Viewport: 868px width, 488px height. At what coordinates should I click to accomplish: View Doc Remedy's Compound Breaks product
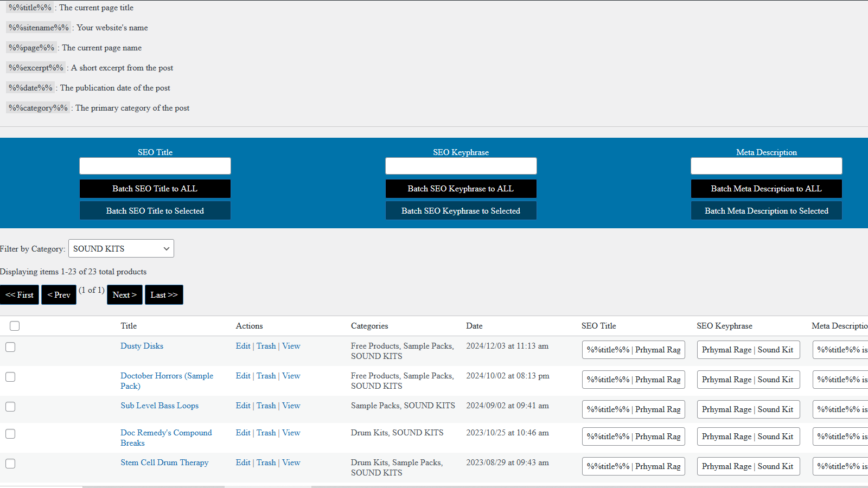coord(291,433)
